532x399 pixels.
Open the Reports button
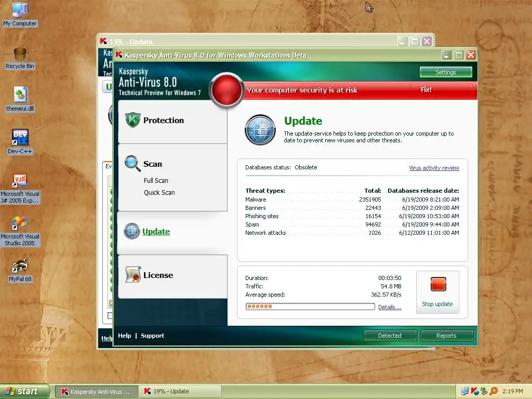click(x=446, y=336)
